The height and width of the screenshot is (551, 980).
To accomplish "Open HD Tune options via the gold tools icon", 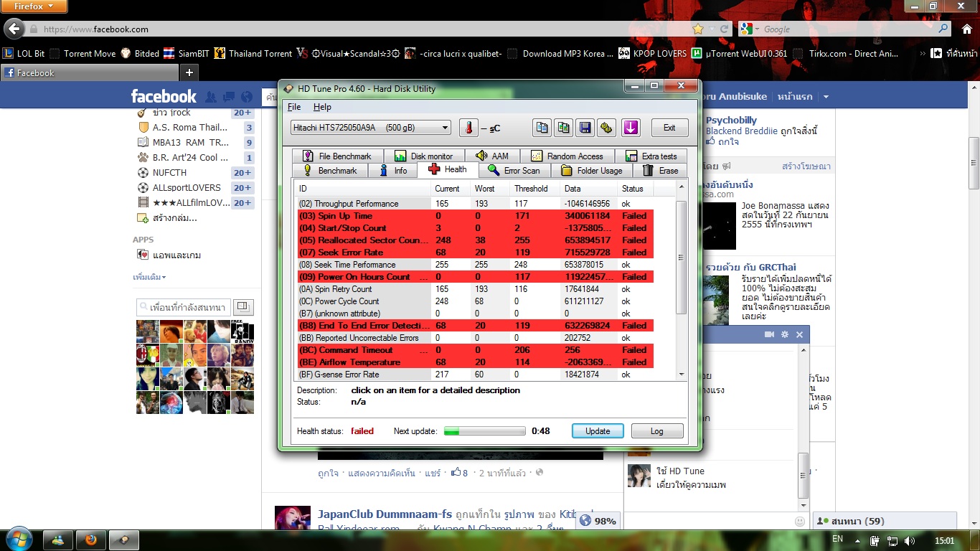I will 607,128.
